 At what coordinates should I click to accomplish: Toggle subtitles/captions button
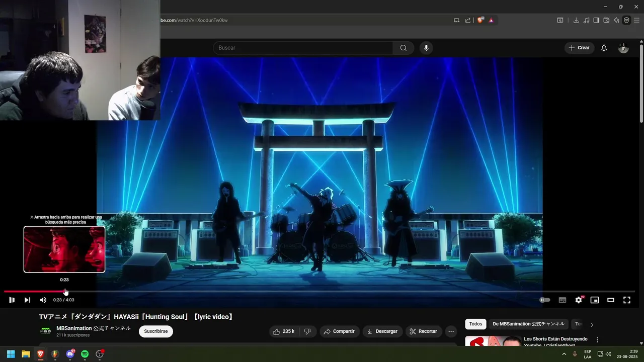point(562,300)
